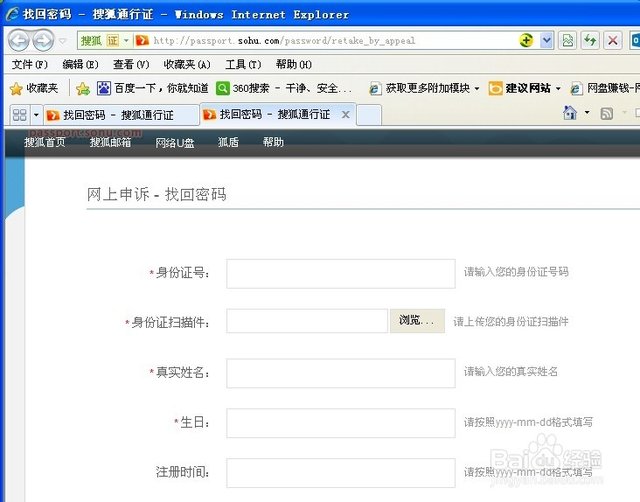The width and height of the screenshot is (640, 502).
Task: Expand the tab list dropdown arrow
Action: pyautogui.click(x=36, y=115)
